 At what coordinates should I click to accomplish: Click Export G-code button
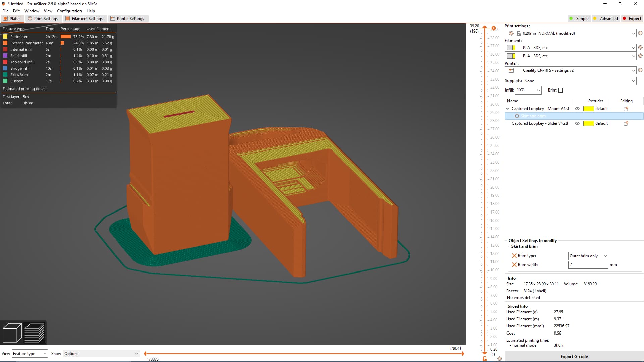click(574, 357)
